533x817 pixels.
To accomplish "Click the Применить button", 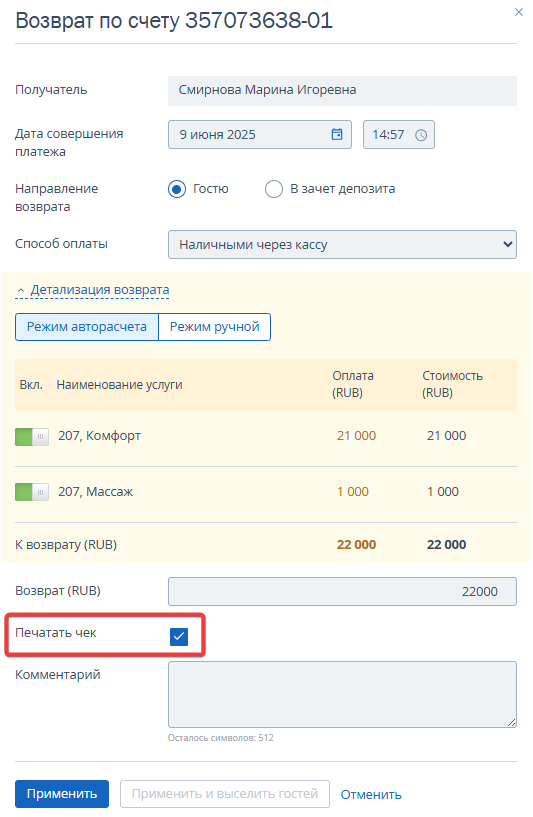I will 62,794.
